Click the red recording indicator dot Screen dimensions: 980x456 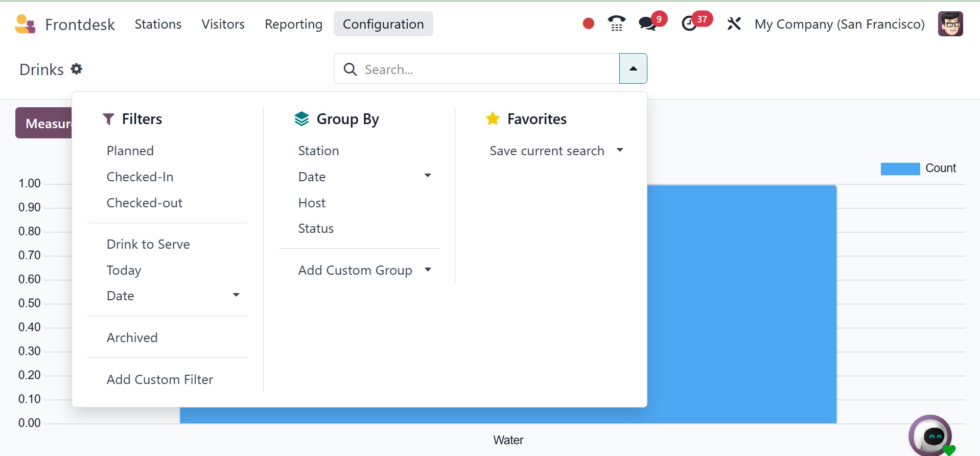tap(588, 23)
